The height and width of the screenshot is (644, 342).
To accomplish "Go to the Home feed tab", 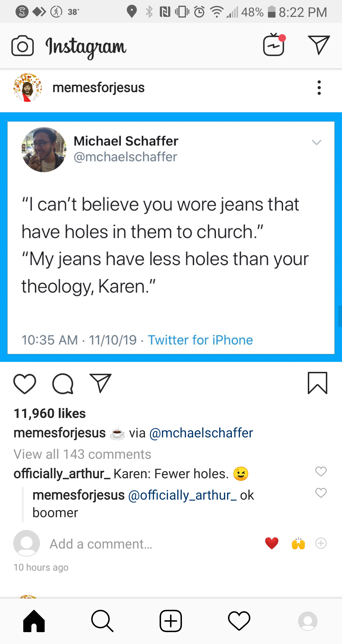I will click(34, 621).
